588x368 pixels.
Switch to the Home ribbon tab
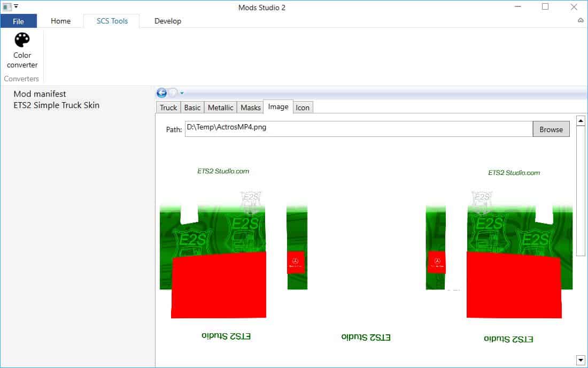(x=60, y=21)
